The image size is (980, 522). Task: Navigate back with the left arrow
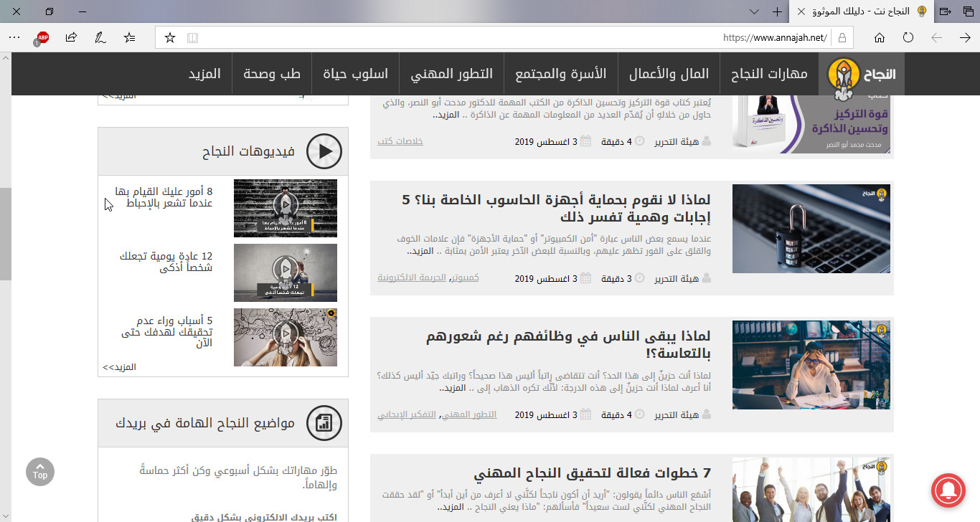[936, 37]
